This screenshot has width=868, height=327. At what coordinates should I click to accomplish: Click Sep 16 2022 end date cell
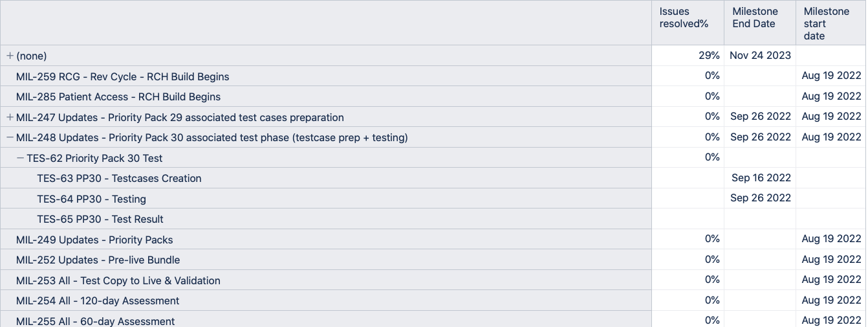(761, 178)
